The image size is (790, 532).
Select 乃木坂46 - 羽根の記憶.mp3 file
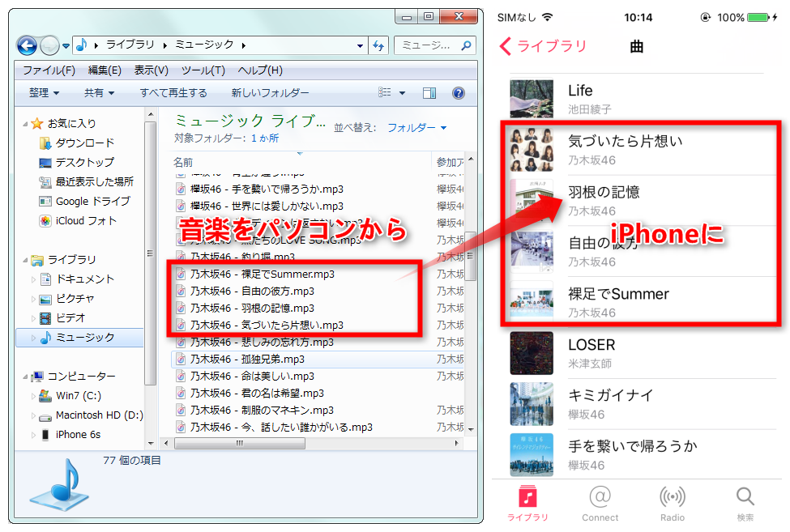(x=246, y=308)
